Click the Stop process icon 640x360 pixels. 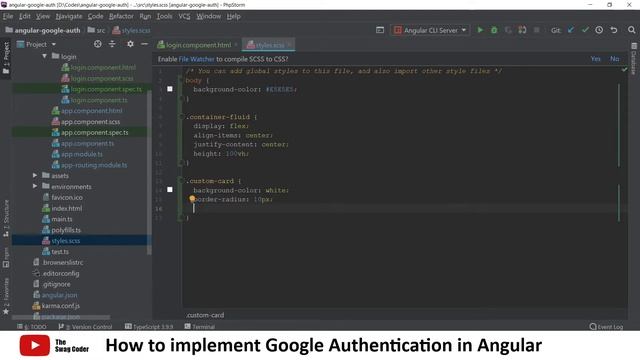coord(537,30)
